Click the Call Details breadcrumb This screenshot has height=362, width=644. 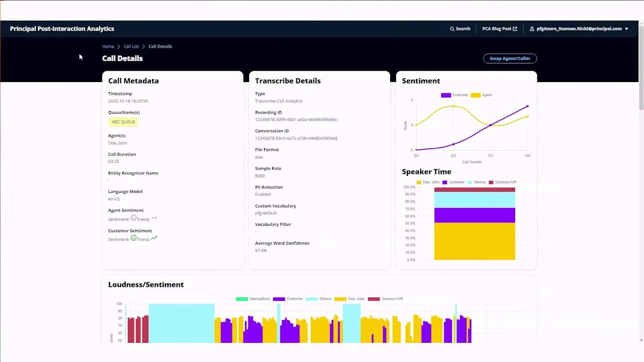(x=160, y=47)
